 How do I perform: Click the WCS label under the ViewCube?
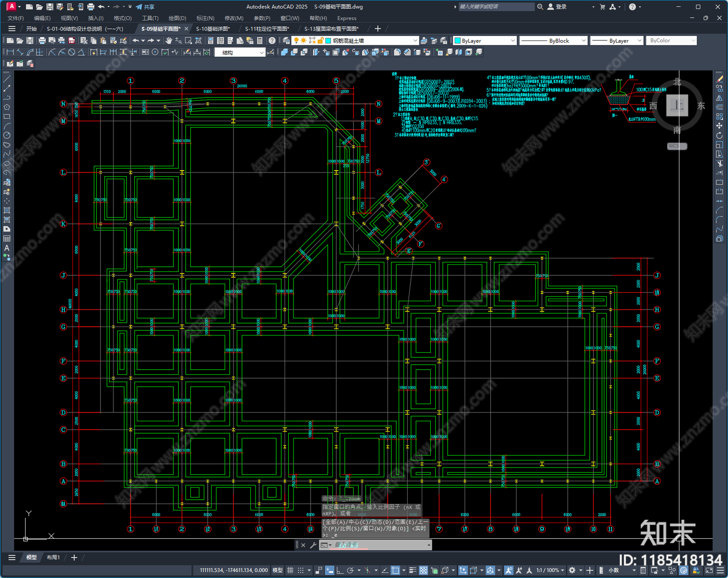click(677, 146)
